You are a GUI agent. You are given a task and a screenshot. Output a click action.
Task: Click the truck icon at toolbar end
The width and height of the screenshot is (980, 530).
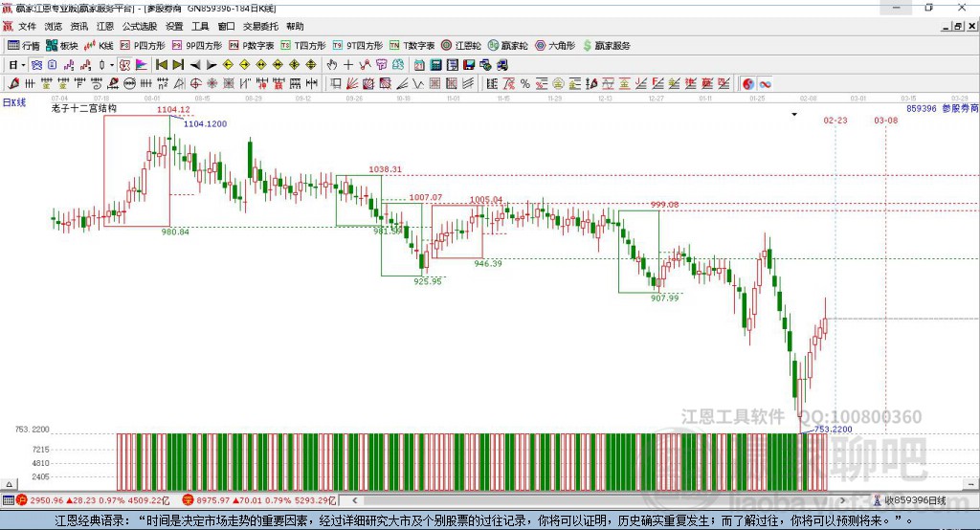pyautogui.click(x=501, y=65)
